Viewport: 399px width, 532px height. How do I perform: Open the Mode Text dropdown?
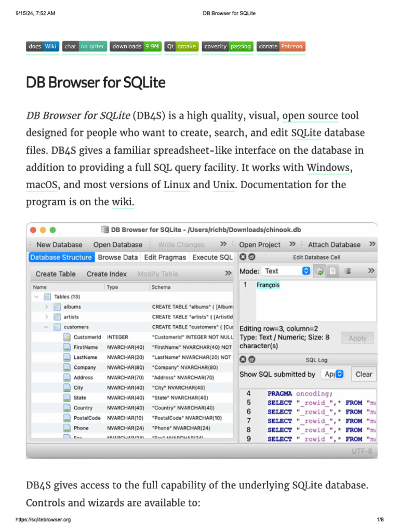click(287, 271)
